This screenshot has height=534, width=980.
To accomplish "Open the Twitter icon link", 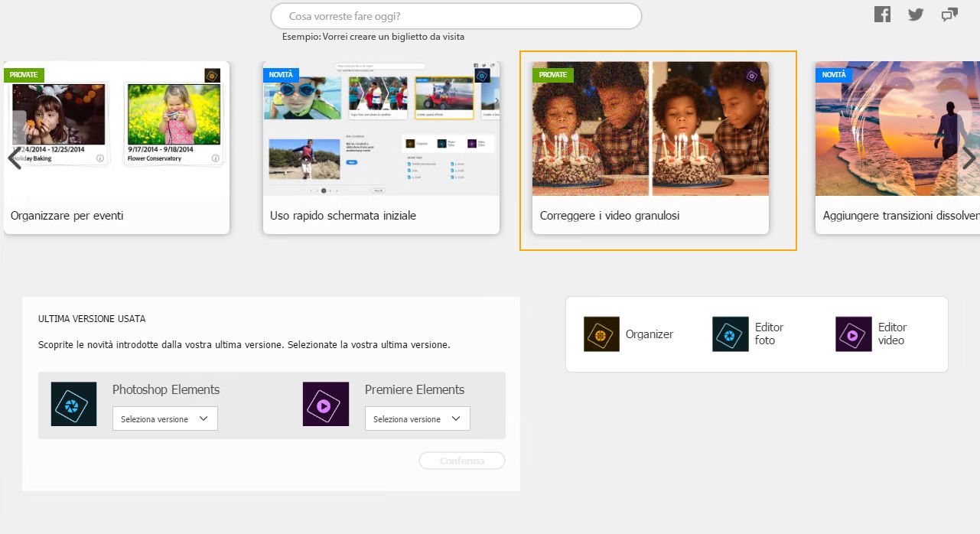I will [916, 15].
